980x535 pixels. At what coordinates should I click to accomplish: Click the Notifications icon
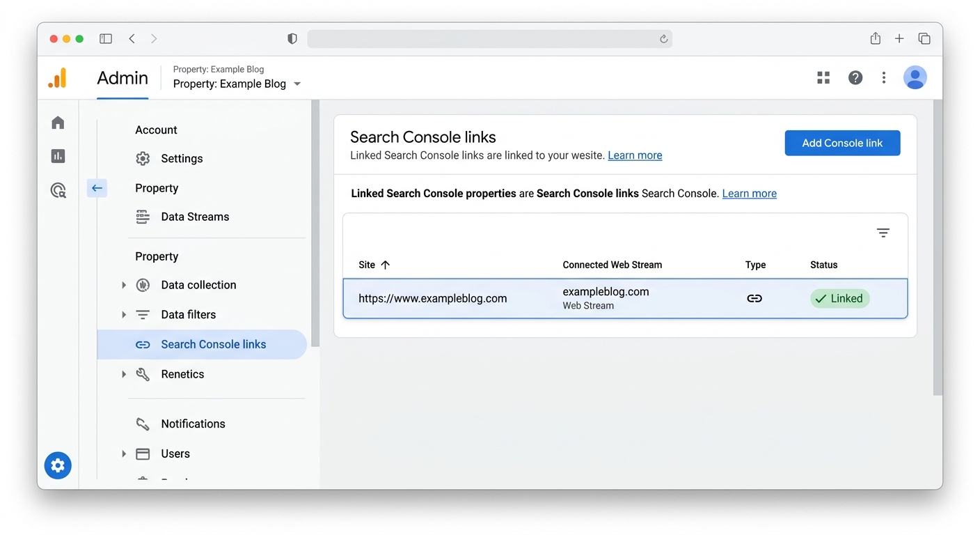click(x=143, y=424)
